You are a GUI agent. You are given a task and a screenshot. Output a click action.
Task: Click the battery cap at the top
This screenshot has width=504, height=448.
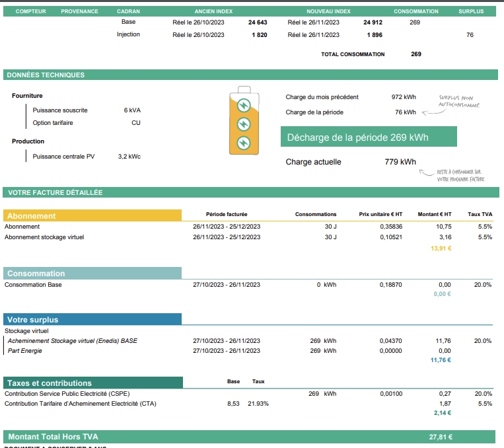tap(243, 89)
